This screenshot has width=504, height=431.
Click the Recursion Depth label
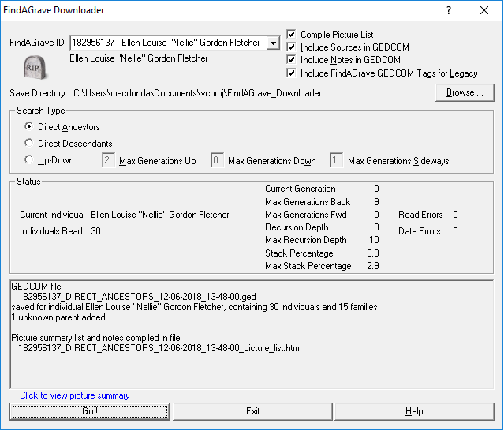(x=297, y=227)
